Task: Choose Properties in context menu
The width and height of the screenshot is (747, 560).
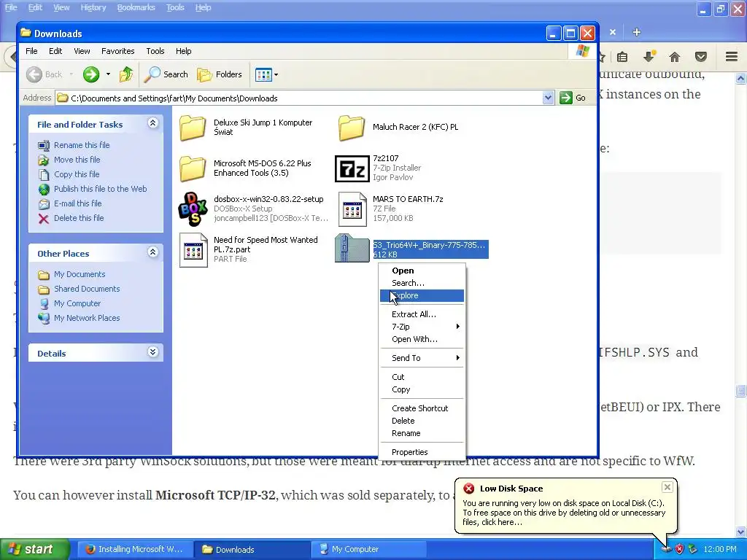Action: [422, 452]
